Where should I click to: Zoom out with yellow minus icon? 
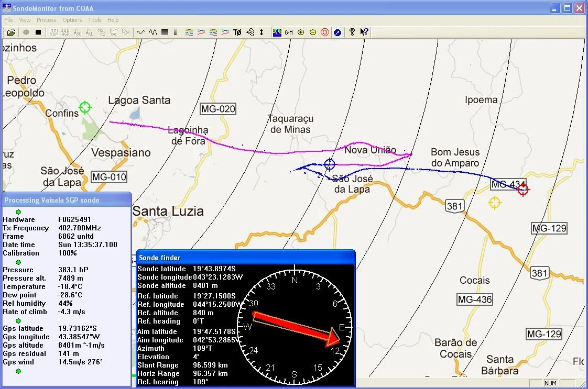coord(313,32)
